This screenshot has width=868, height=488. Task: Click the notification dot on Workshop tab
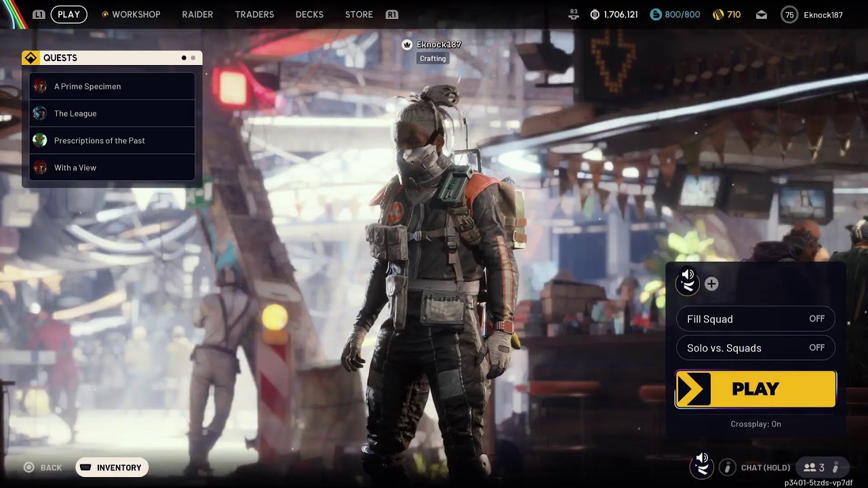(104, 14)
